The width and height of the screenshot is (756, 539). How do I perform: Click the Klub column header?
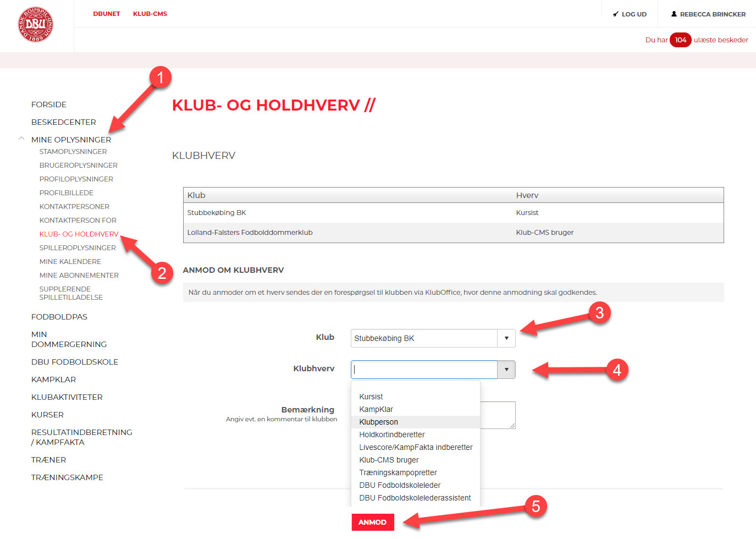(196, 195)
